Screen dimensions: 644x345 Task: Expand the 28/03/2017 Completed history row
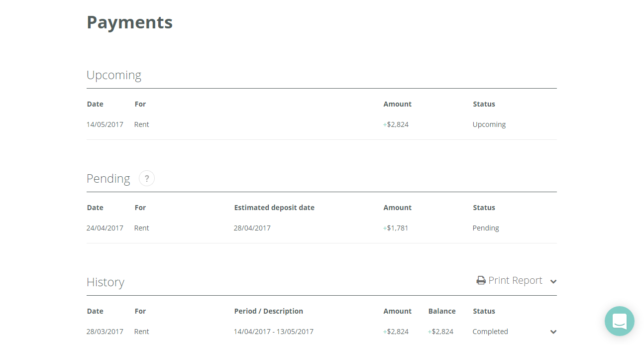click(553, 332)
